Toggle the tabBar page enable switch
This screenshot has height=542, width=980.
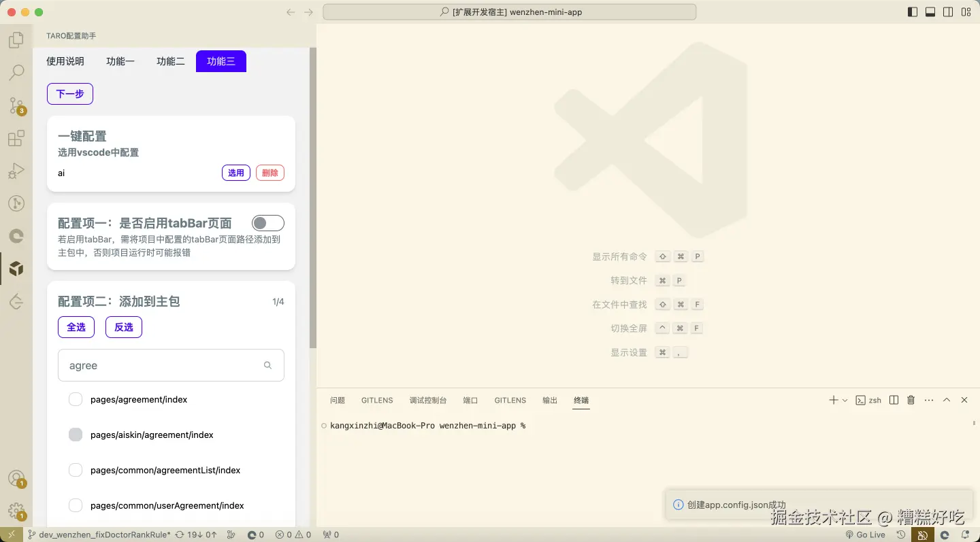pyautogui.click(x=268, y=223)
